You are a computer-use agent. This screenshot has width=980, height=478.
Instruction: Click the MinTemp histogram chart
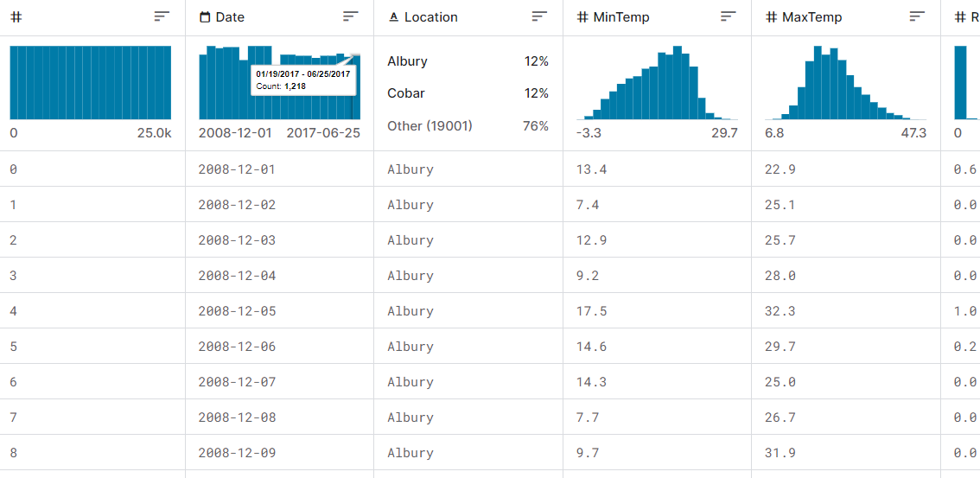pos(657,83)
